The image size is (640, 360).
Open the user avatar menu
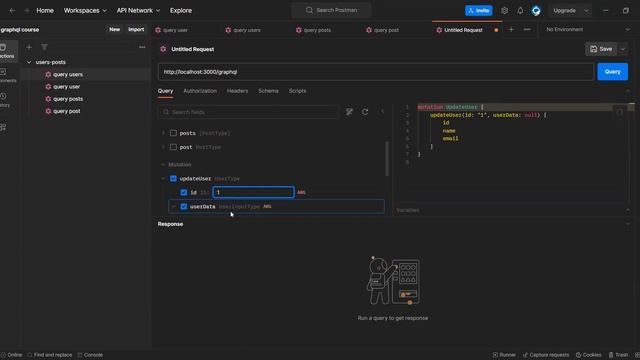536,11
